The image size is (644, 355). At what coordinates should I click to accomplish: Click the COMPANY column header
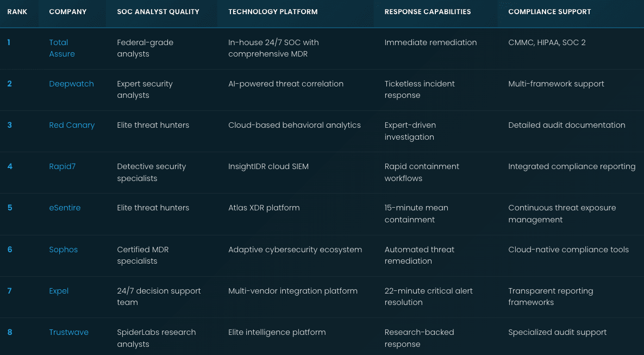(68, 12)
